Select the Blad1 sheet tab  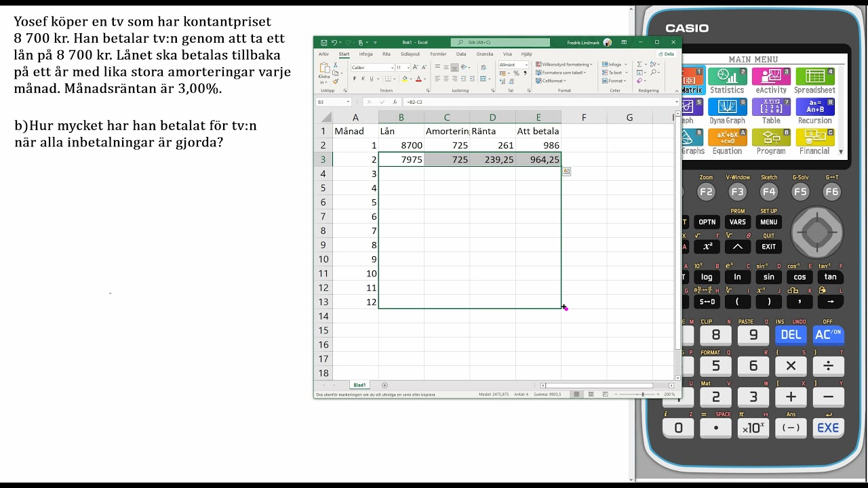click(x=359, y=385)
